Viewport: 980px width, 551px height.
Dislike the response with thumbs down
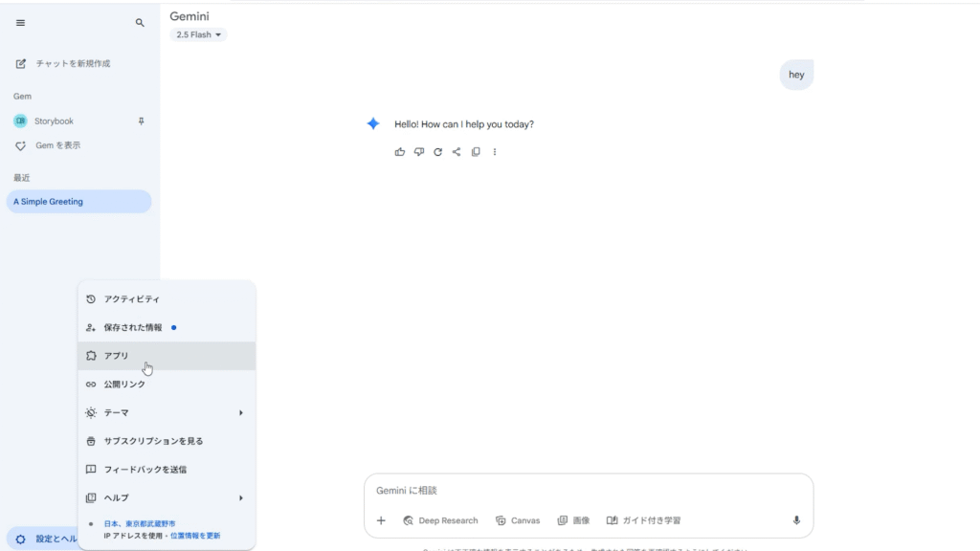coord(419,152)
